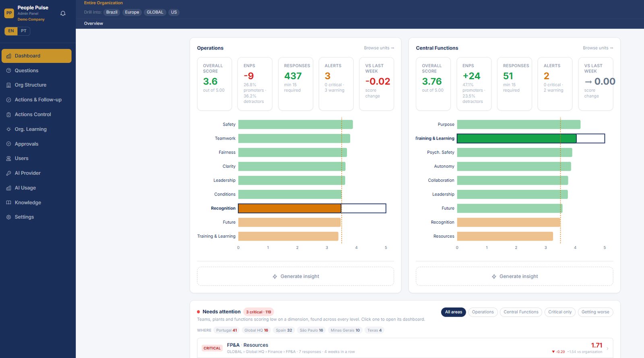644x358 pixels.
Task: Switch language to PT
Action: 24,31
